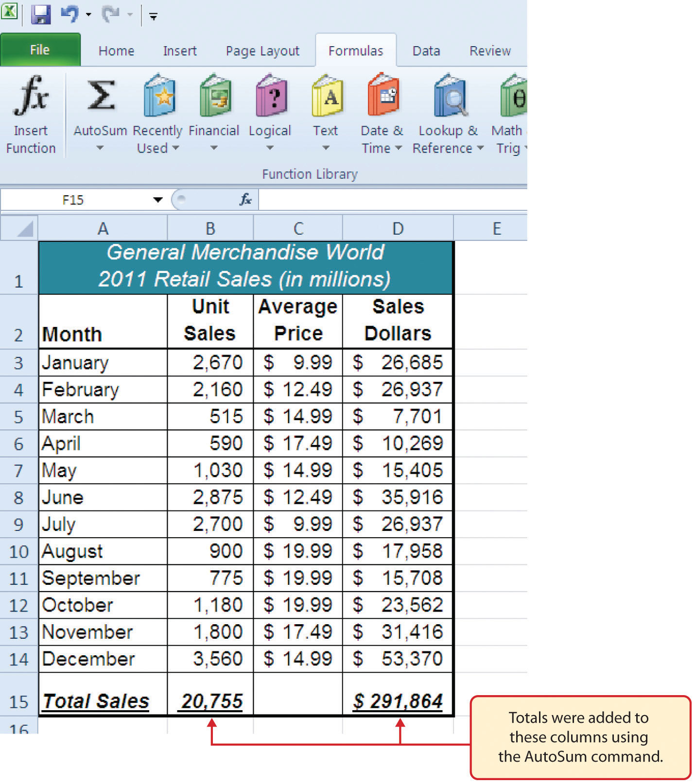Screen dimensions: 696x784
Task: Click the Undo arrow in the toolbar
Action: tap(70, 15)
